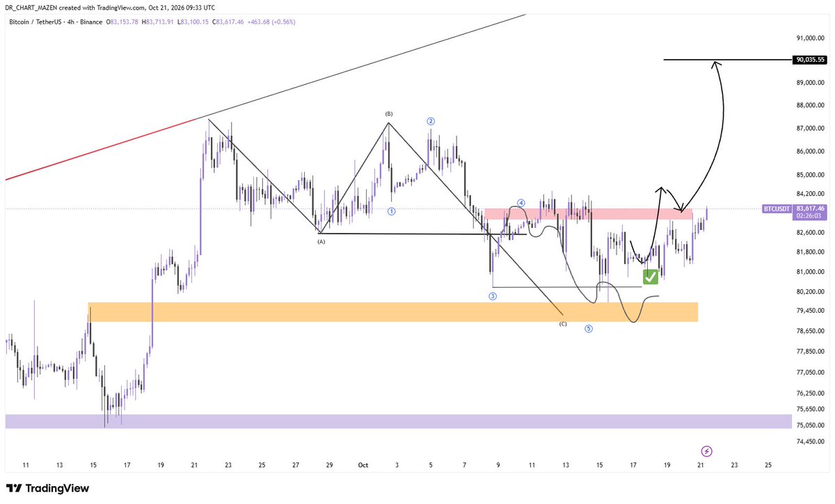835x504 pixels.
Task: Select the (C) corrective wave label
Action: pos(563,324)
